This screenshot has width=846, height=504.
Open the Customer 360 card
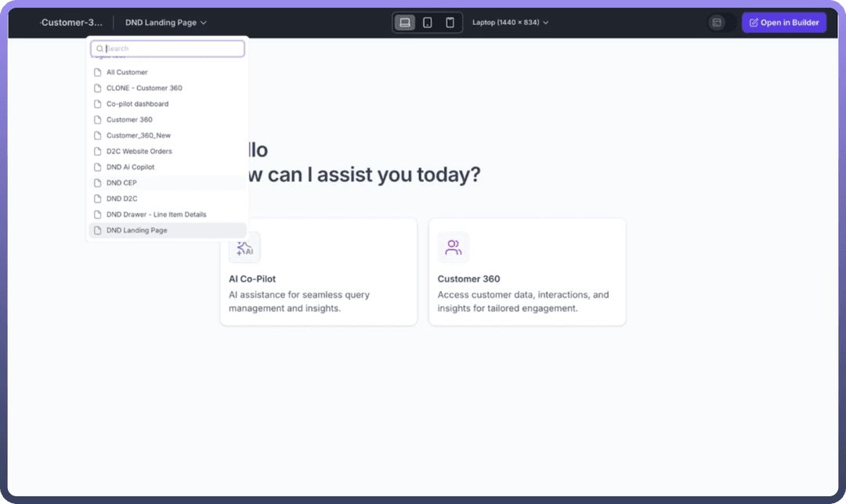tap(526, 272)
